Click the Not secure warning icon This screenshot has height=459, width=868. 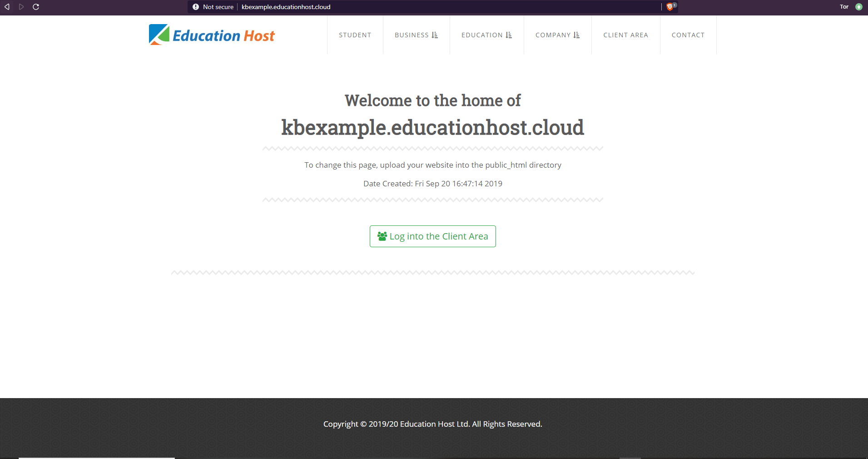196,7
